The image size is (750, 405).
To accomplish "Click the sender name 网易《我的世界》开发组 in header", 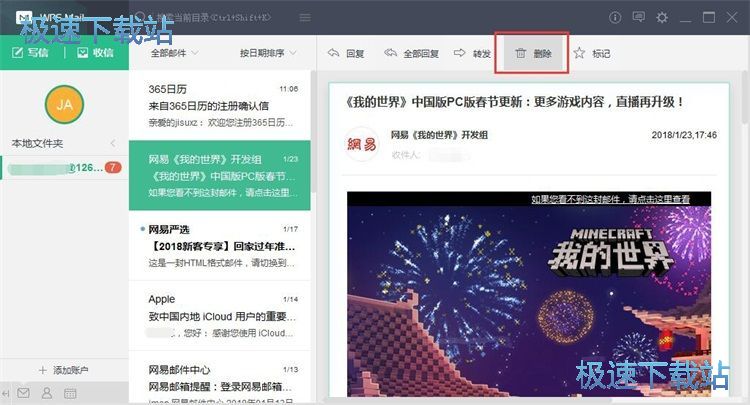I will click(439, 135).
